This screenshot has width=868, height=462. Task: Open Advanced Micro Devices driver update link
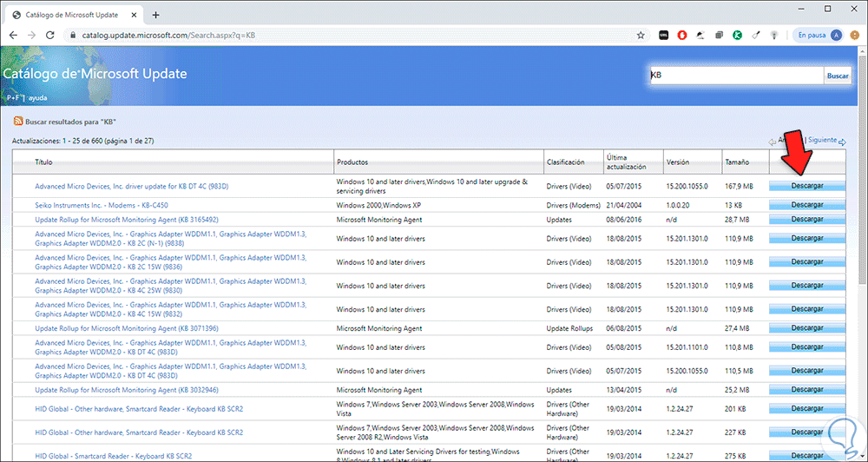(132, 186)
